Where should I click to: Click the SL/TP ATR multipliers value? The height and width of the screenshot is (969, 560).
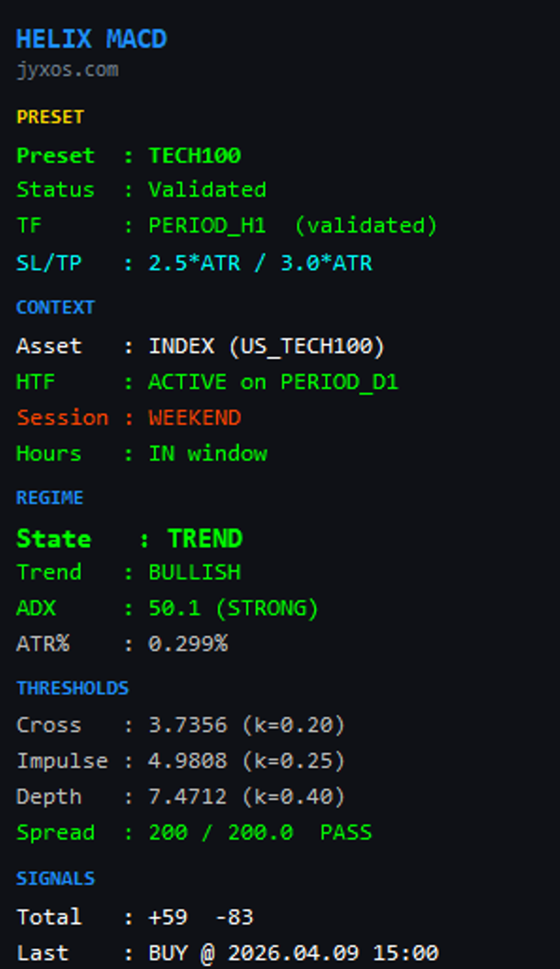260,263
